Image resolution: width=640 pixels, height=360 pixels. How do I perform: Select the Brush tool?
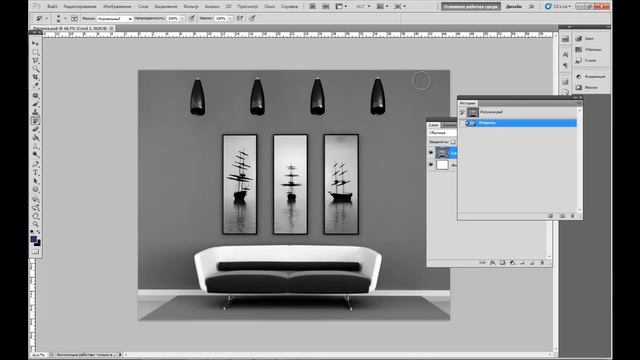tap(36, 104)
